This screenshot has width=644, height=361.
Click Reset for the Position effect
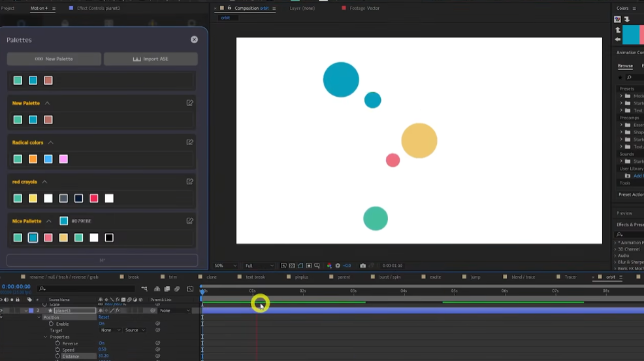coord(103,317)
